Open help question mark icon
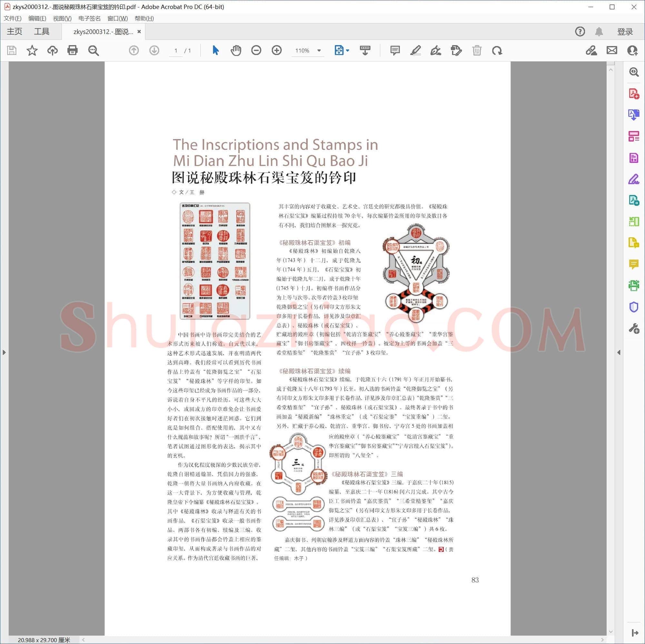645x644 pixels. 580,32
